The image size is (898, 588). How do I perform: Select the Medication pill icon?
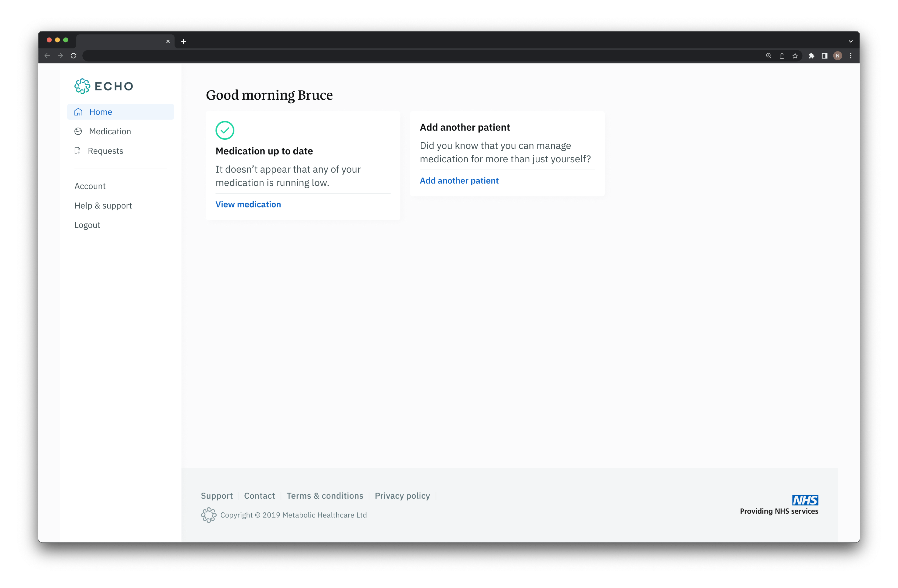point(78,131)
